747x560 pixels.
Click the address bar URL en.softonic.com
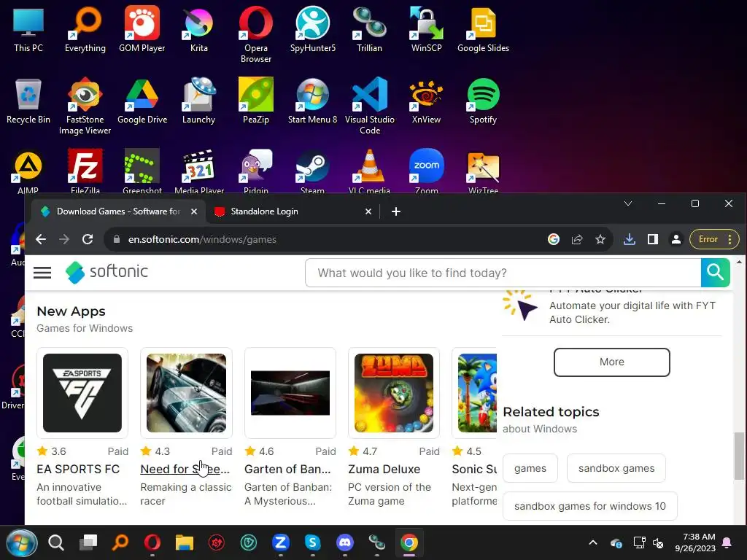[x=202, y=239]
